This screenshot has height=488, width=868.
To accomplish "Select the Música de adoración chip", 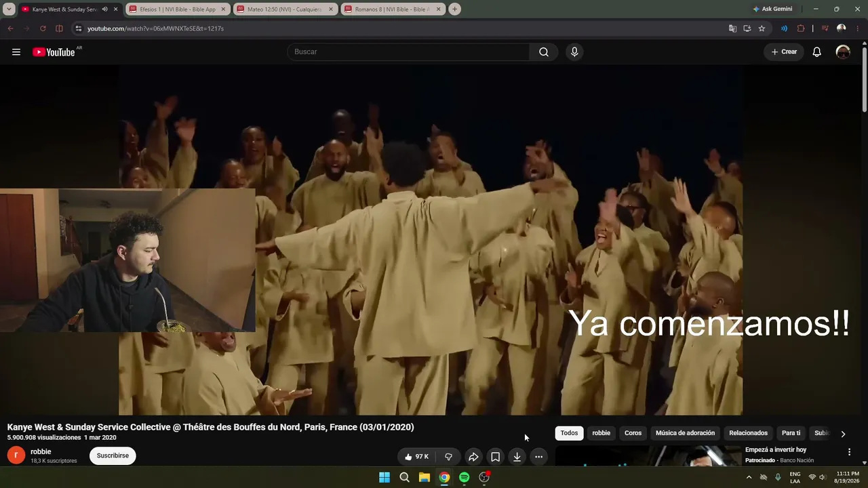I will coord(685,433).
